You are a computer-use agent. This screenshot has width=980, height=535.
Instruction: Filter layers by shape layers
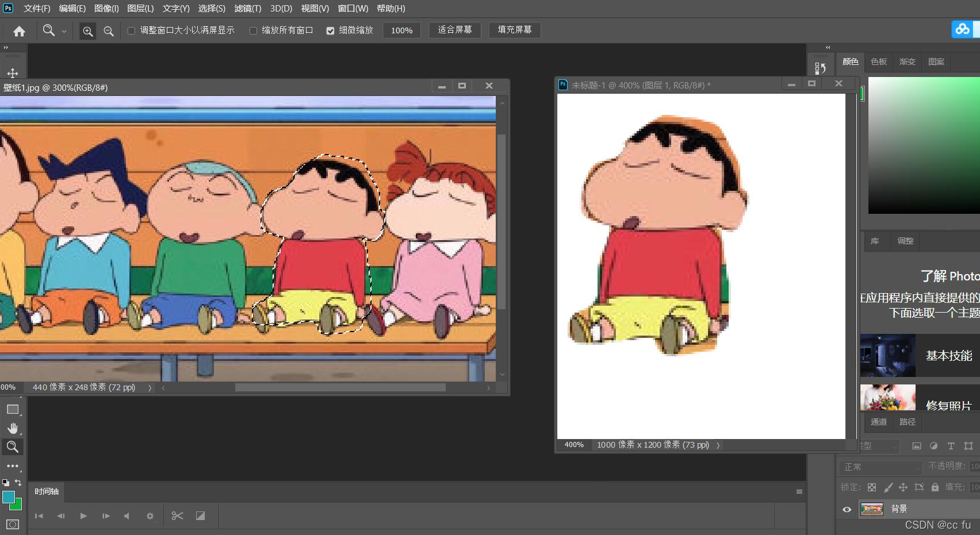pyautogui.click(x=968, y=446)
